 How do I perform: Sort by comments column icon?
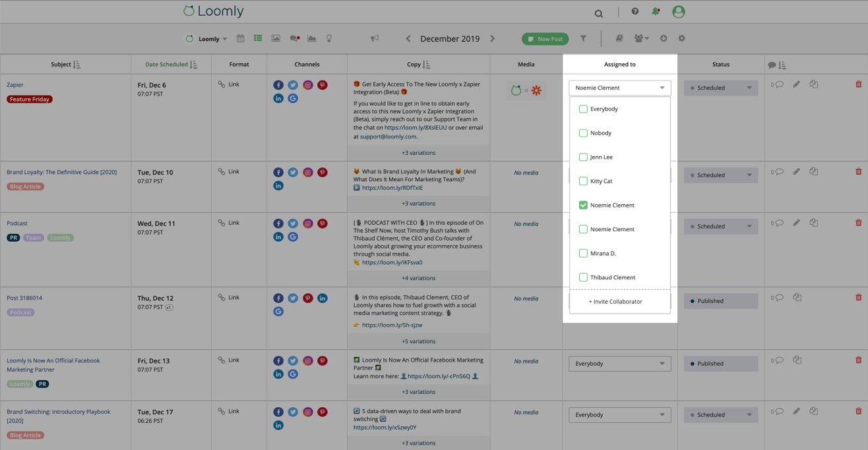tap(782, 65)
